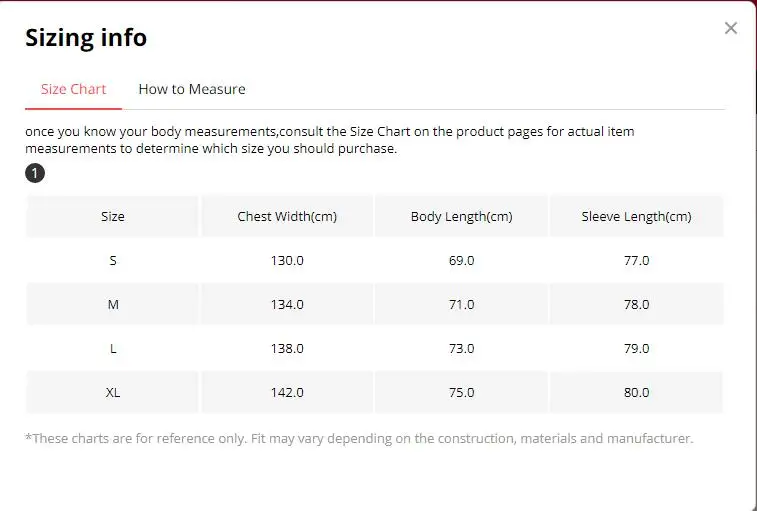The width and height of the screenshot is (757, 511).
Task: Close the Sizing info dialog
Action: [x=731, y=28]
